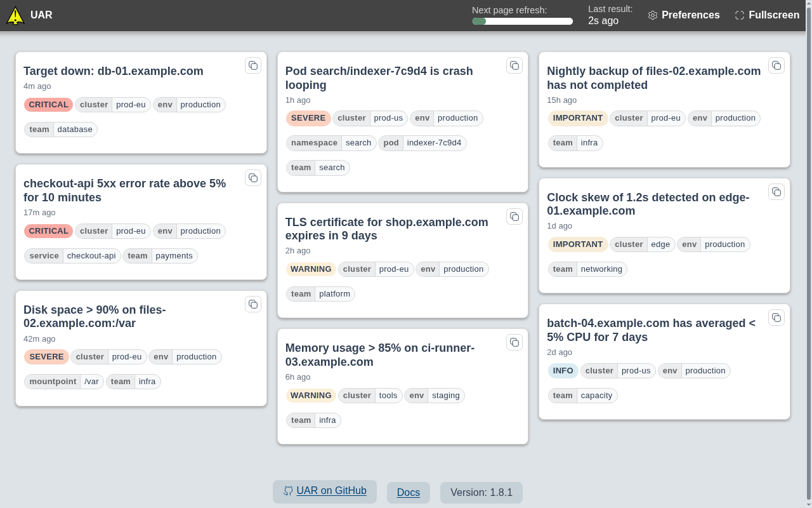Viewport: 812px width, 508px height.
Task: Open Preferences from the top bar
Action: pyautogui.click(x=684, y=15)
